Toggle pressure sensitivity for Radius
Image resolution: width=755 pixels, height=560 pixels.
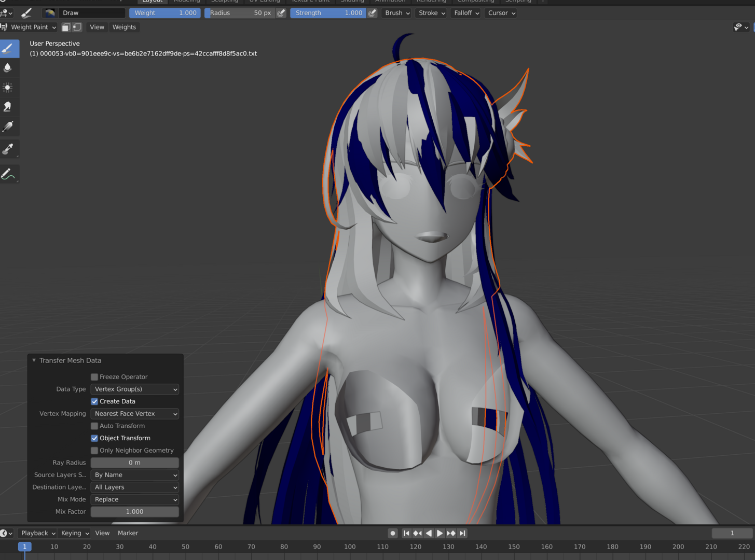click(x=281, y=13)
